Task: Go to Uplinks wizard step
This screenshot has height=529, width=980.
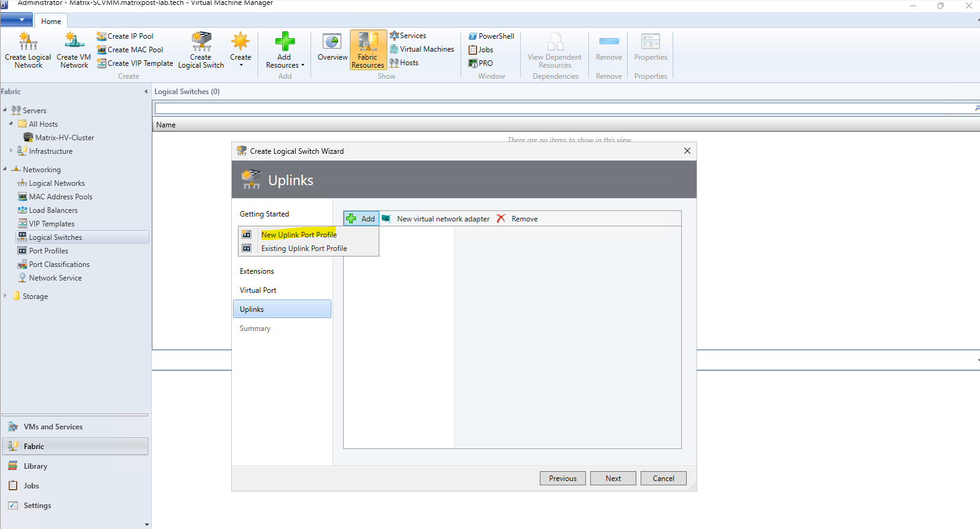Action: (x=282, y=309)
